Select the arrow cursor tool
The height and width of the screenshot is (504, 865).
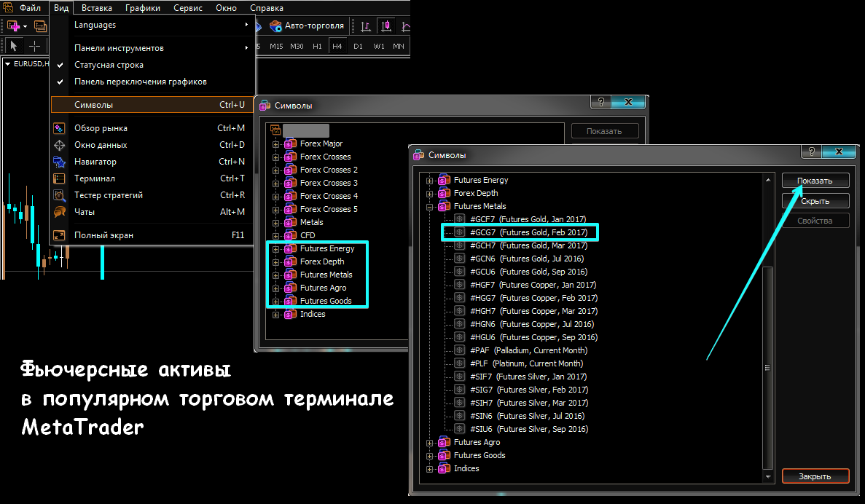(x=14, y=47)
